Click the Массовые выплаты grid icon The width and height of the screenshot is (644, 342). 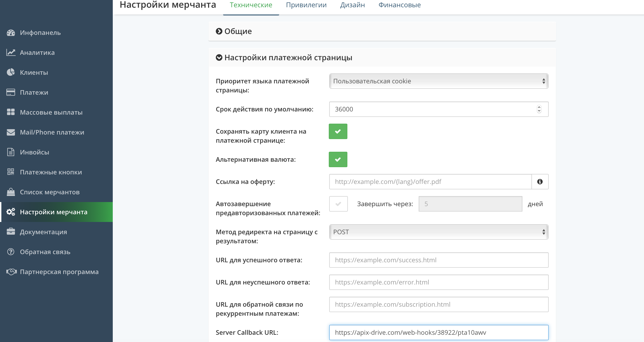(11, 112)
